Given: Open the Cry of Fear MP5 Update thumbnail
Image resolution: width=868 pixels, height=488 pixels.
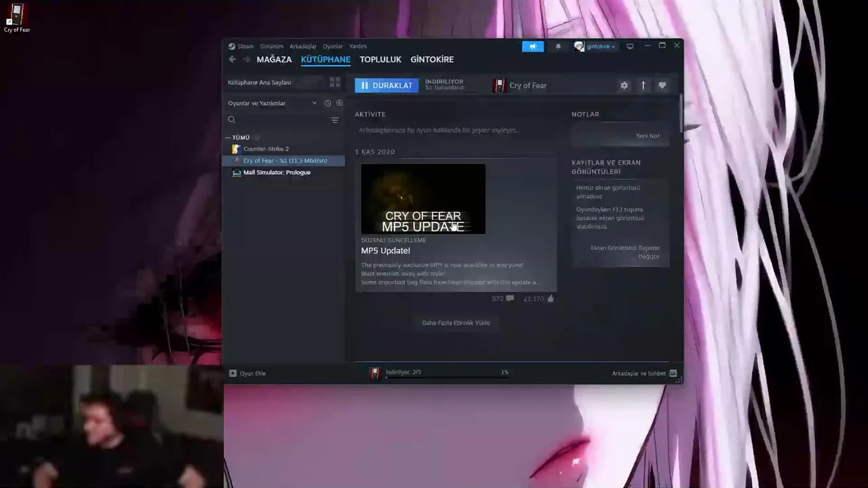Looking at the screenshot, I should click(423, 199).
